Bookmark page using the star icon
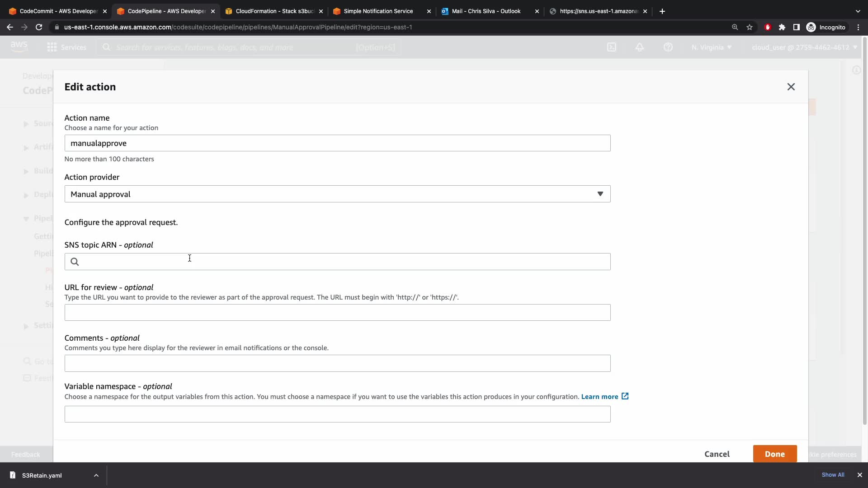This screenshot has height=488, width=868. click(x=750, y=27)
